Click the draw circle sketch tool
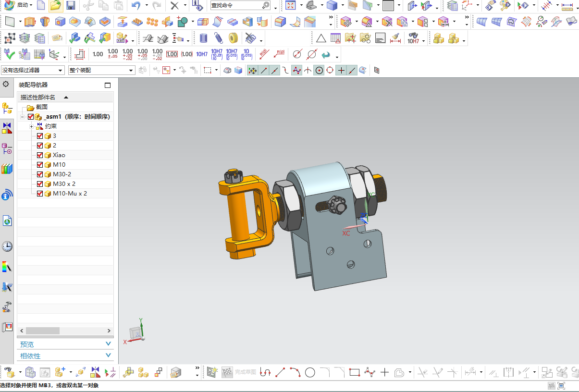Screen dimensions: 579x392 pyautogui.click(x=310, y=372)
